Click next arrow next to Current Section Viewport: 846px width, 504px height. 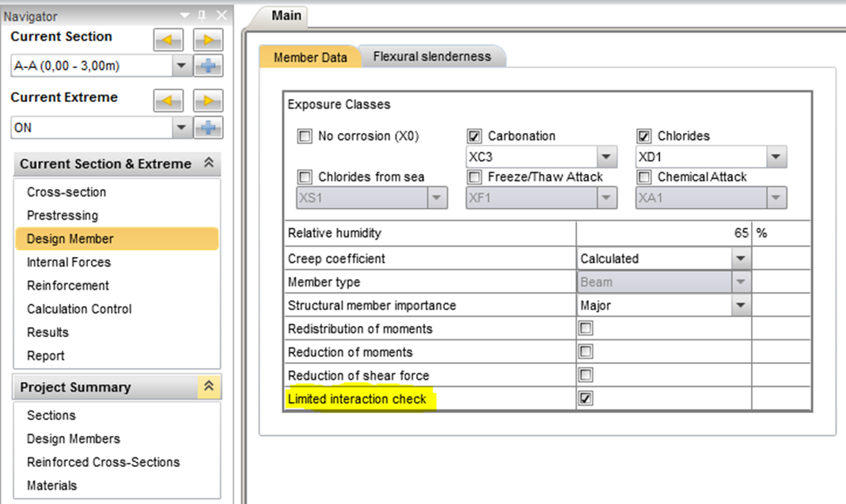(x=207, y=40)
